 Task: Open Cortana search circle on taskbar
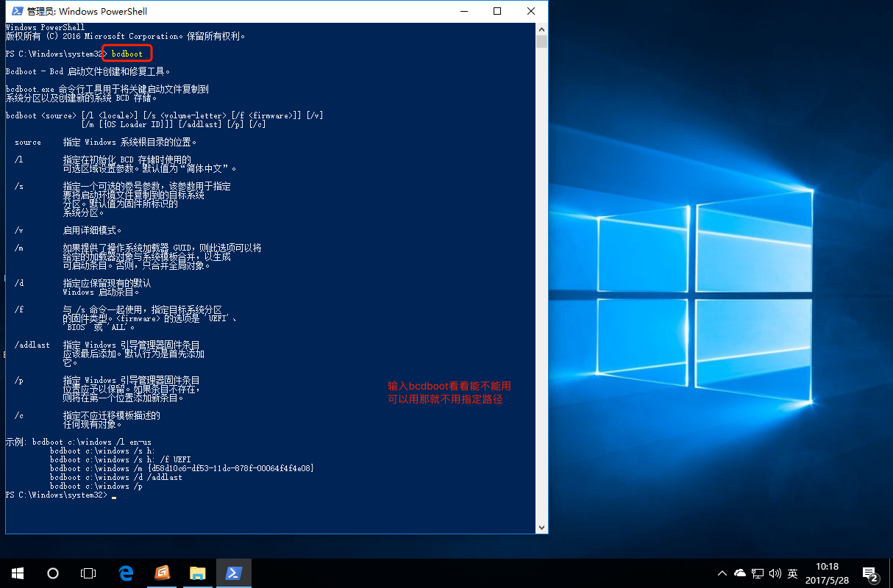click(x=53, y=573)
